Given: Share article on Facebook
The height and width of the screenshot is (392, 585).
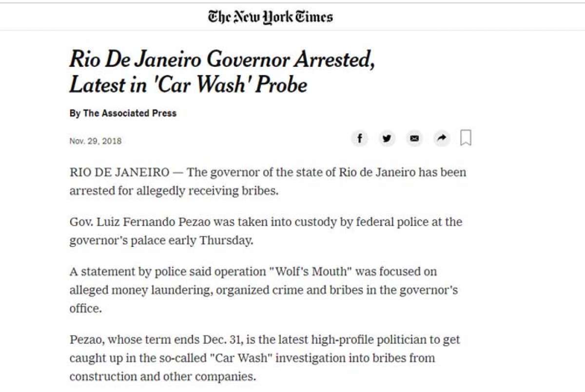Looking at the screenshot, I should click(359, 139).
